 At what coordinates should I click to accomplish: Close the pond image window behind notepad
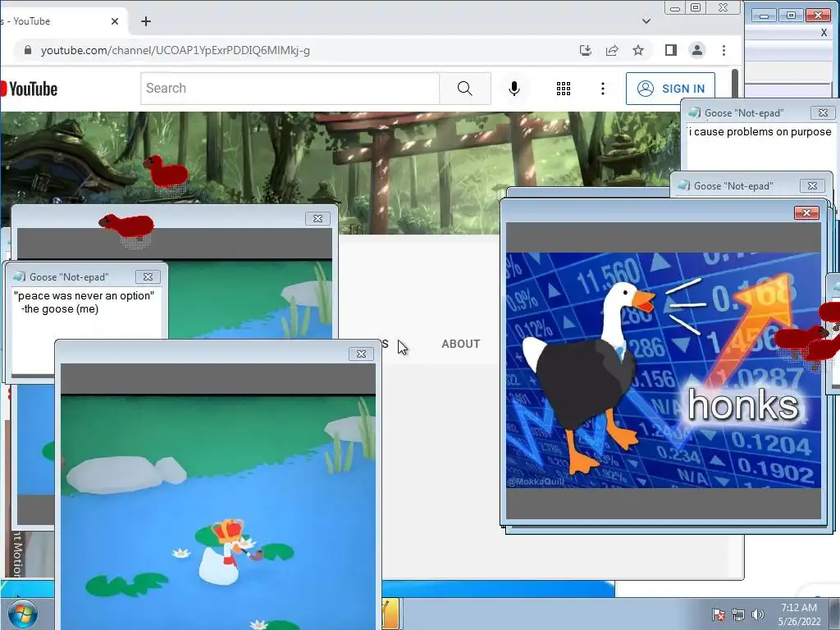pyautogui.click(x=317, y=218)
